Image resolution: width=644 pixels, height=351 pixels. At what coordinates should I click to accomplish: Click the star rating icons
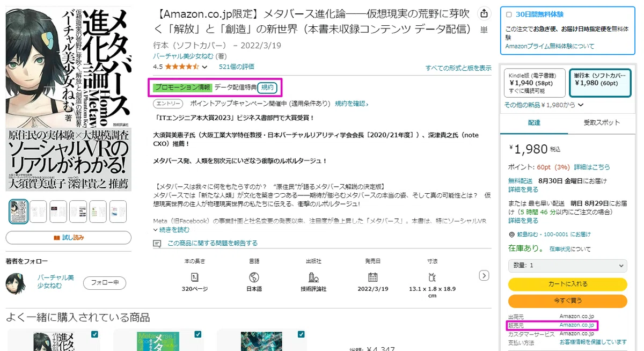click(182, 67)
